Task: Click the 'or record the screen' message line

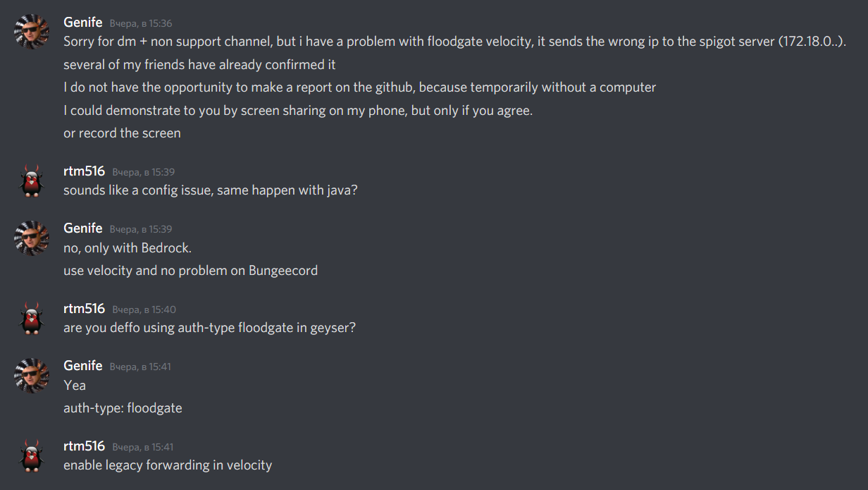Action: click(122, 133)
